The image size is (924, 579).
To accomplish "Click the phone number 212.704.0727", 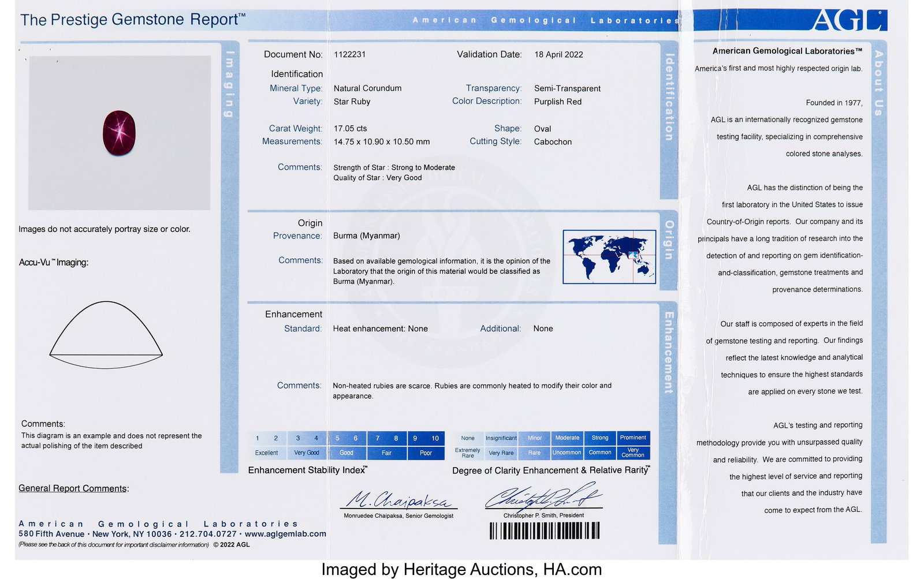I will point(208,534).
